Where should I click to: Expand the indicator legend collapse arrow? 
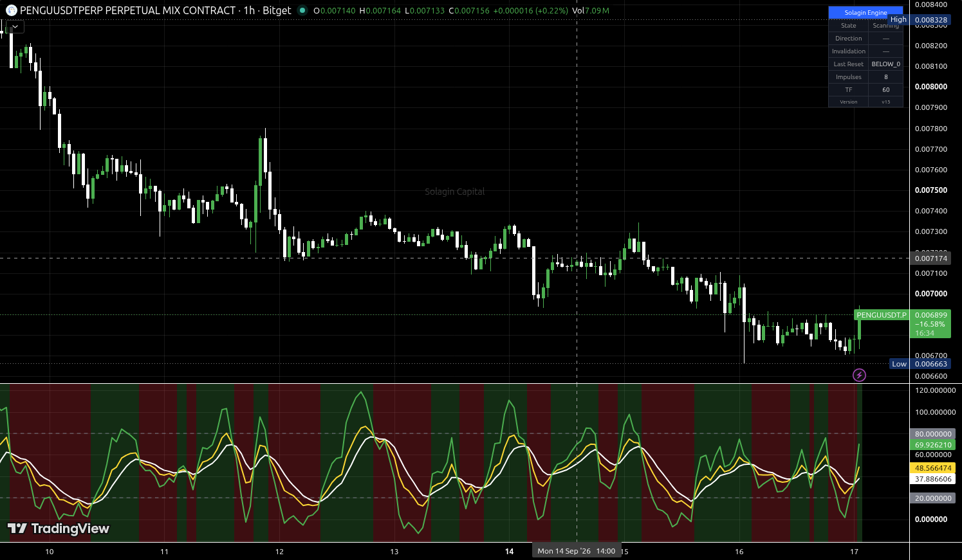pyautogui.click(x=15, y=27)
